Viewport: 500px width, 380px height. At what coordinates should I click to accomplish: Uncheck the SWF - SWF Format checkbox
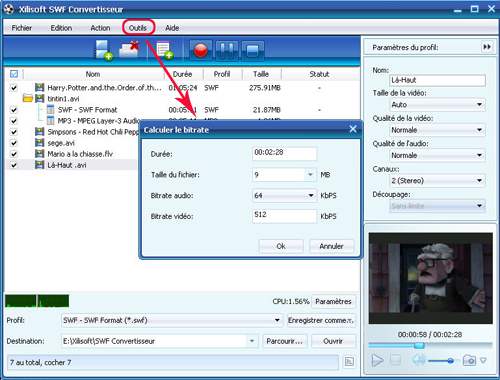14,110
